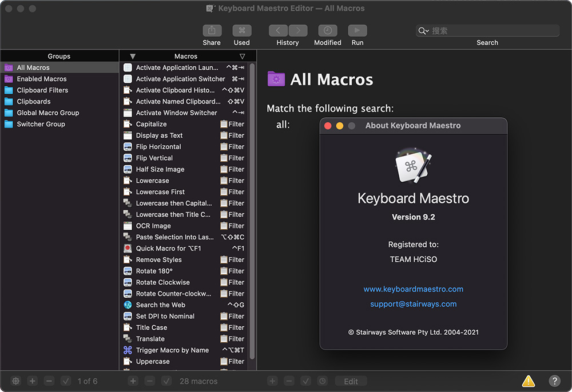Select the Activate Window Switcher macro
Screen dimensions: 572x392
tap(184, 113)
